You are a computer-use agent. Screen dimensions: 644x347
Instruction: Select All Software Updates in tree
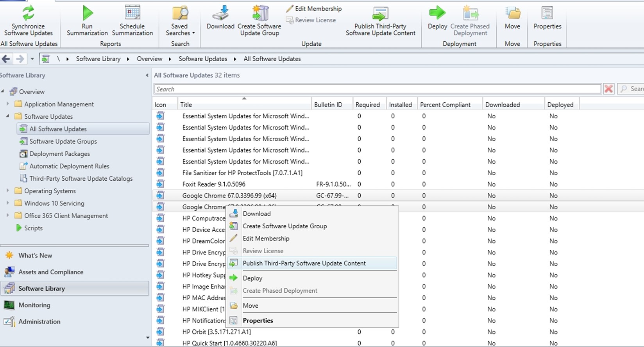(x=83, y=129)
